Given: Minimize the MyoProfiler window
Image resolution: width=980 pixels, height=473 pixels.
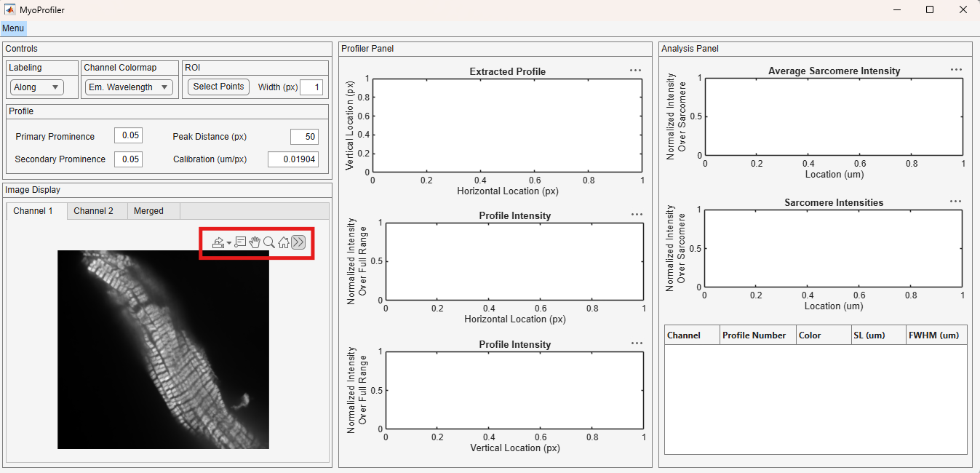Looking at the screenshot, I should (896, 9).
